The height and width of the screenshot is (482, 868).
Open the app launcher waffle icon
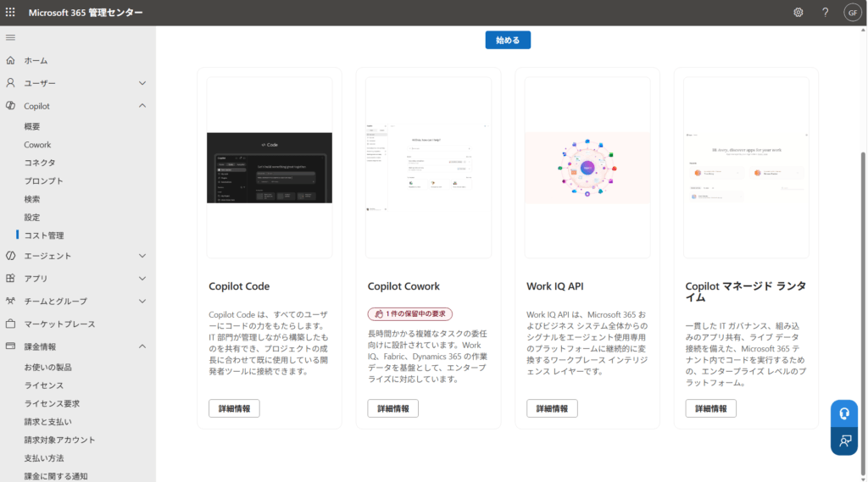point(10,12)
